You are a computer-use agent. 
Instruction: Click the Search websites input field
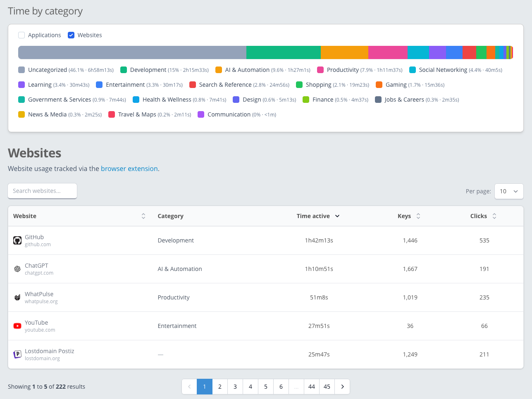42,191
